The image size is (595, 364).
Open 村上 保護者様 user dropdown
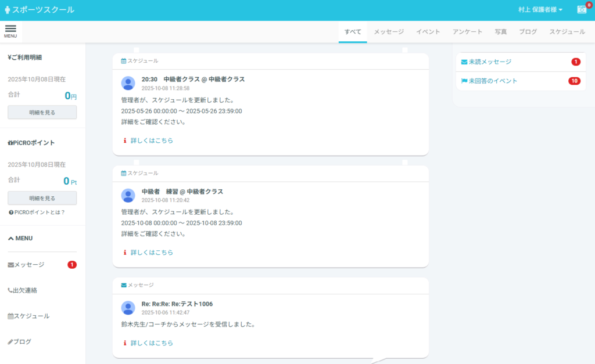coord(540,10)
